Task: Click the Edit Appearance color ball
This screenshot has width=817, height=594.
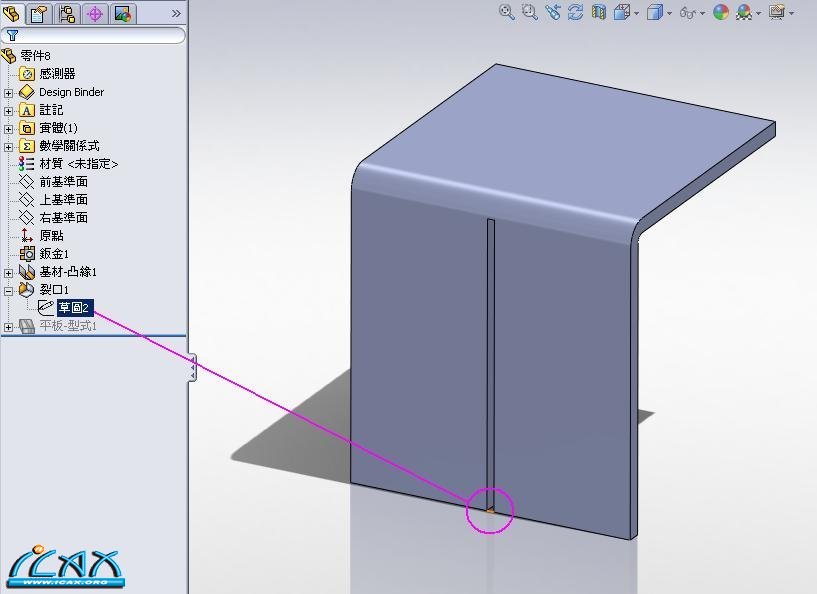Action: click(720, 12)
